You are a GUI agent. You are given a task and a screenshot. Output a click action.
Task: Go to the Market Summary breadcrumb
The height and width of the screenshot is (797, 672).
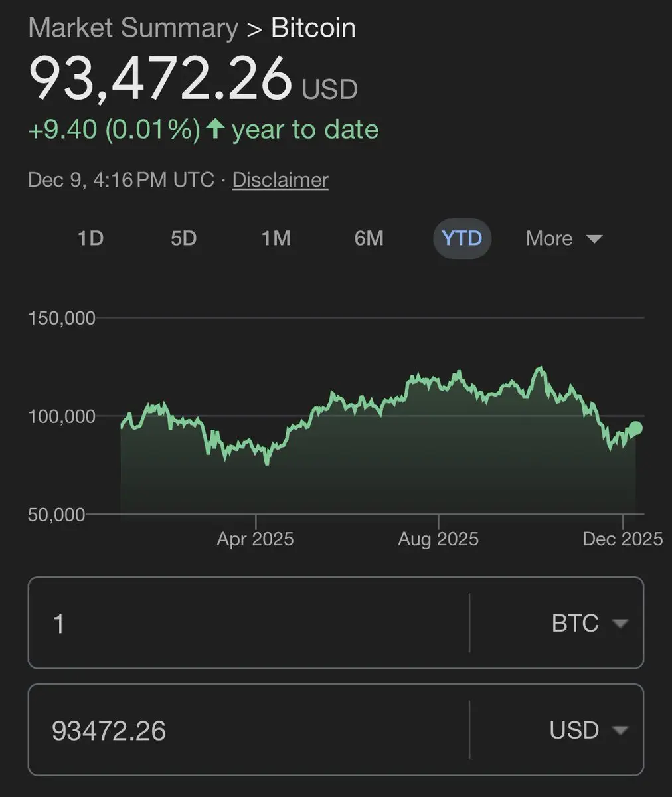click(x=133, y=28)
